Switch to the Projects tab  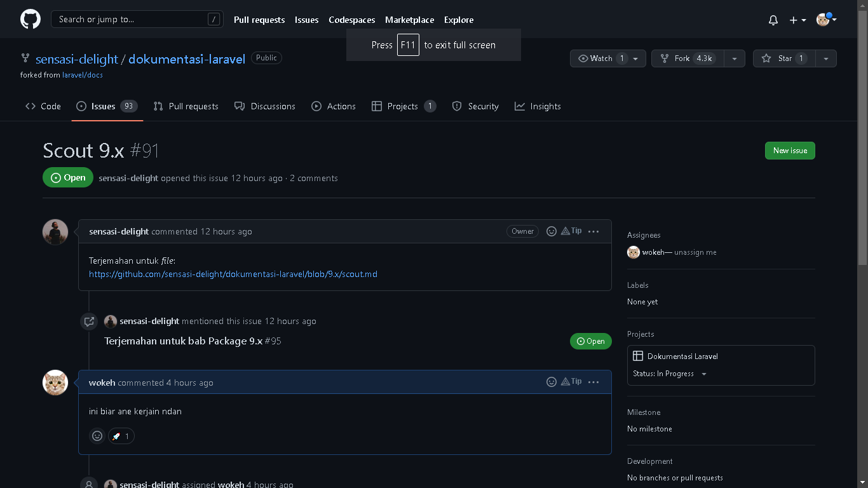(x=404, y=106)
